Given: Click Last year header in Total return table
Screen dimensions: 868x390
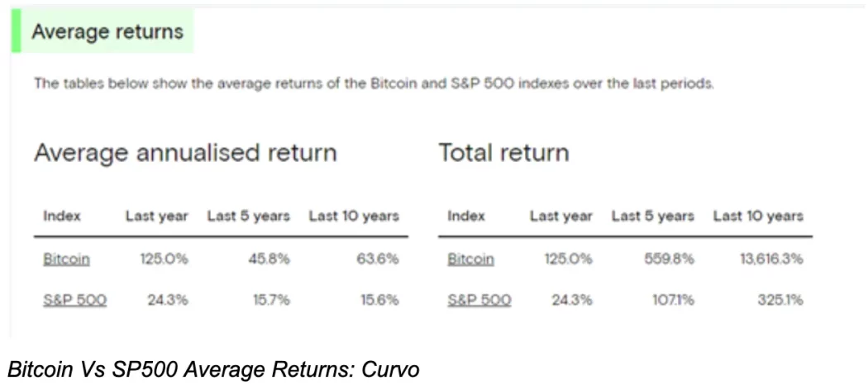Looking at the screenshot, I should coord(561,216).
